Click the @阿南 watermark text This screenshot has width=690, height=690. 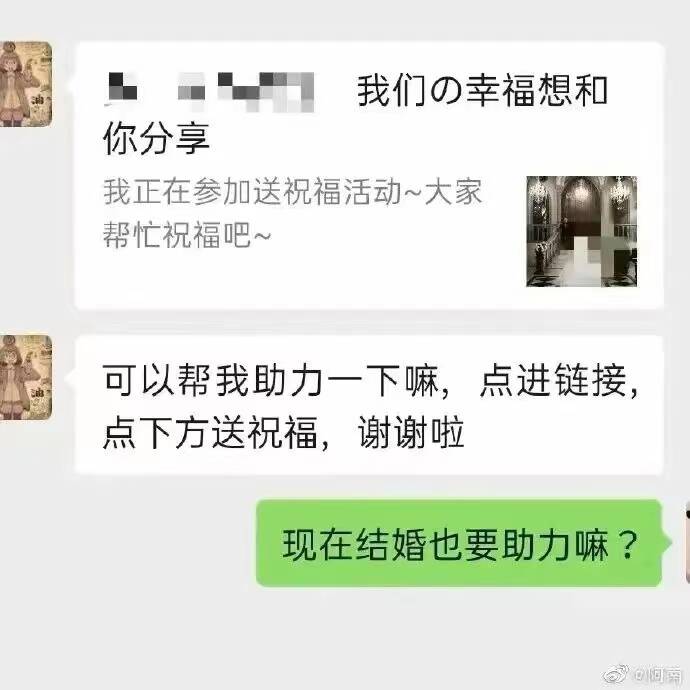(657, 675)
